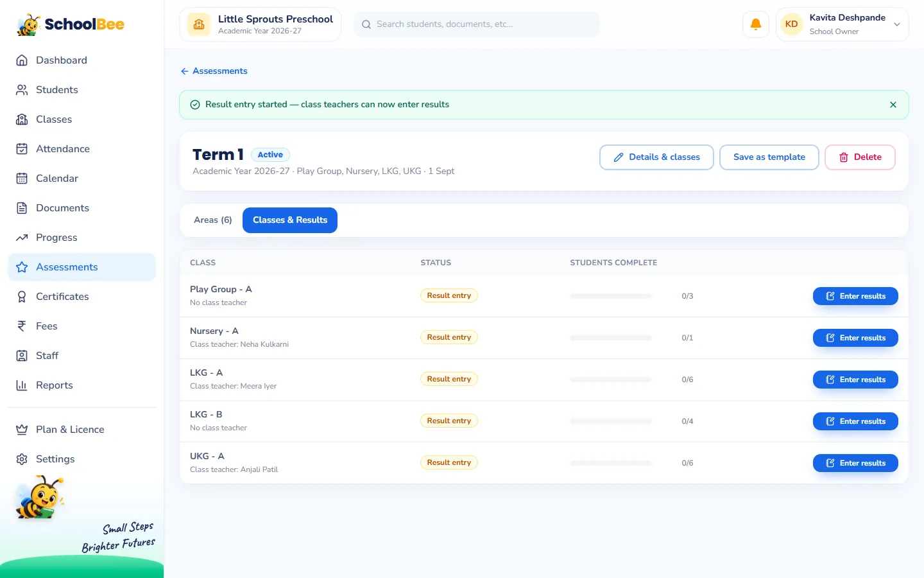Click the LKG - A class name
Image resolution: width=924 pixels, height=578 pixels.
pyautogui.click(x=207, y=372)
